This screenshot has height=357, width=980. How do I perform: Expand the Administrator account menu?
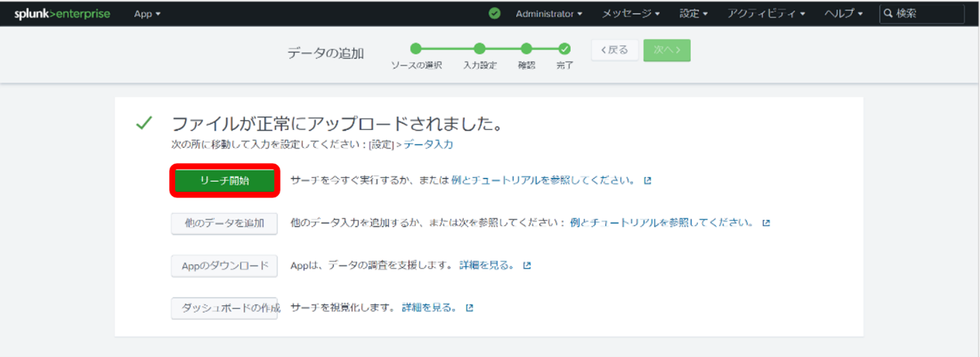tap(549, 14)
